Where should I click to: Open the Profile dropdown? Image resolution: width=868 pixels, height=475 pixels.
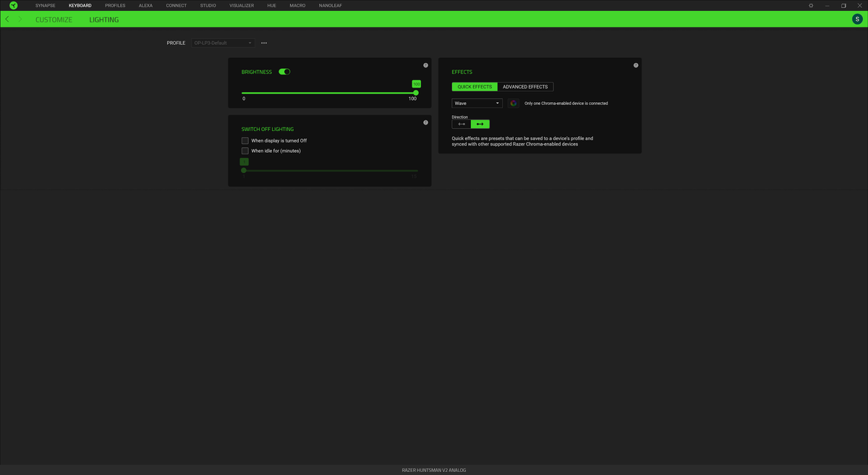coord(224,43)
